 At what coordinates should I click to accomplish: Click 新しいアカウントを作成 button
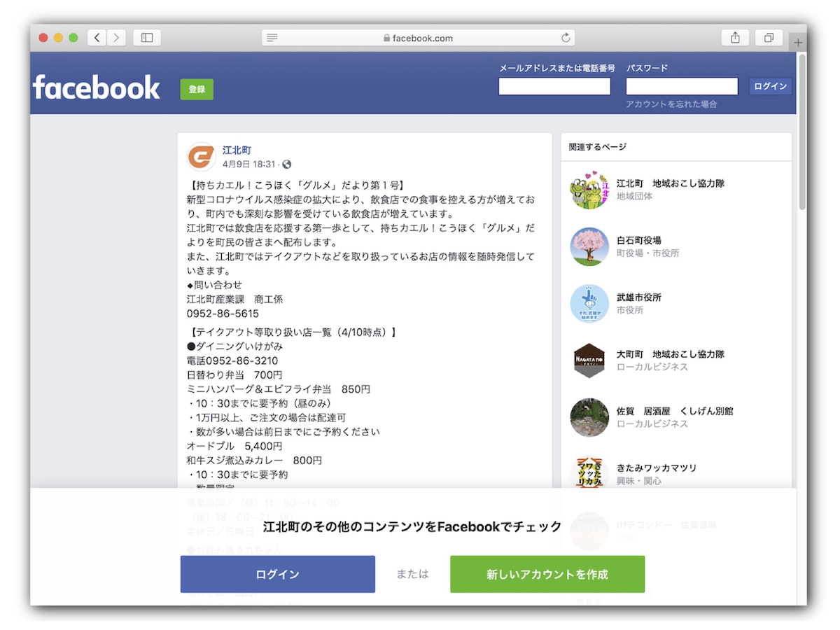(x=547, y=575)
